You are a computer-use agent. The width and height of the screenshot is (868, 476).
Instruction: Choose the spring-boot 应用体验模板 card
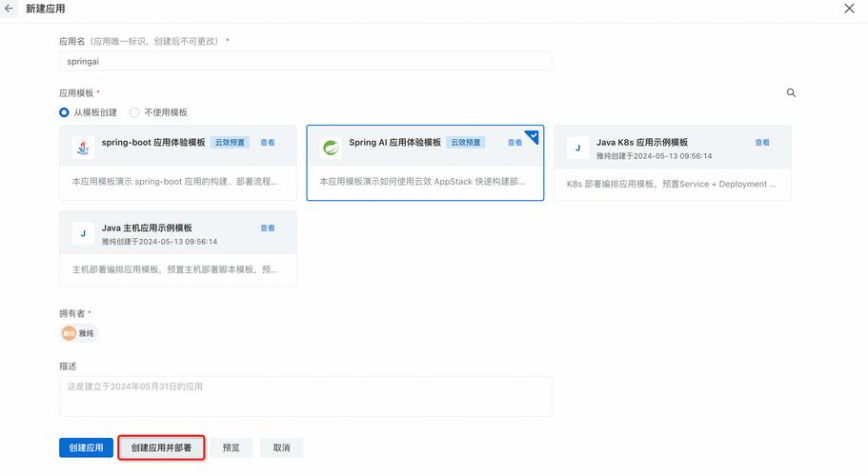(x=177, y=163)
